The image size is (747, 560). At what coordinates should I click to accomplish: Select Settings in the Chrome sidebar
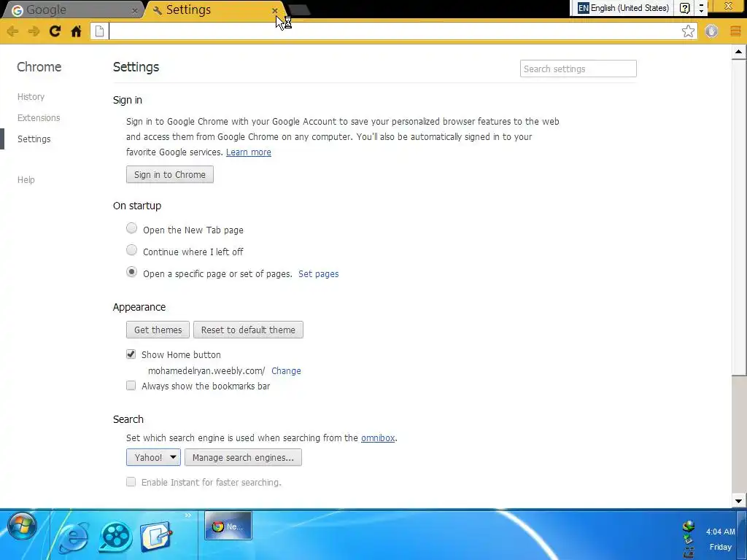(34, 139)
